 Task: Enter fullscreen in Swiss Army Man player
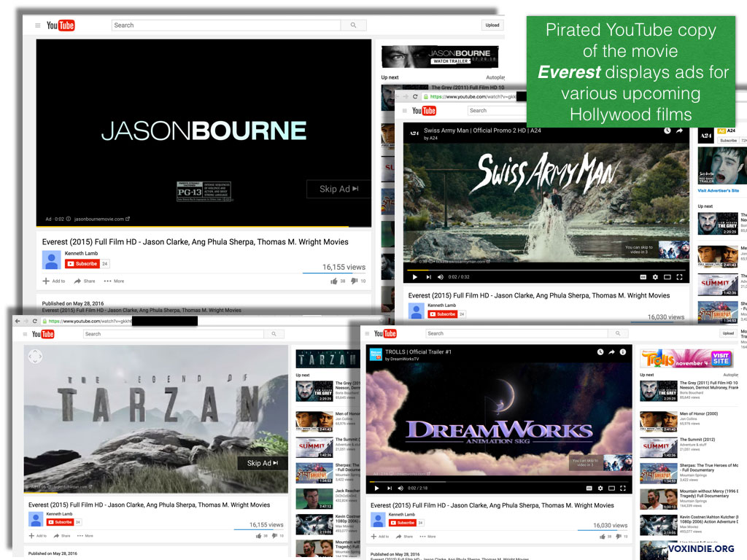click(x=680, y=277)
